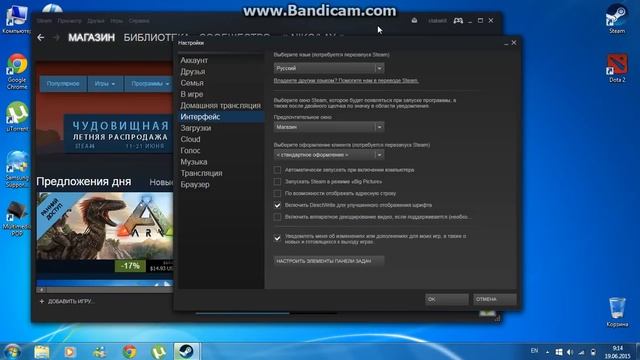The height and width of the screenshot is (360, 640).
Task: Click the forward arrow in Steam window
Action: pyautogui.click(x=56, y=38)
